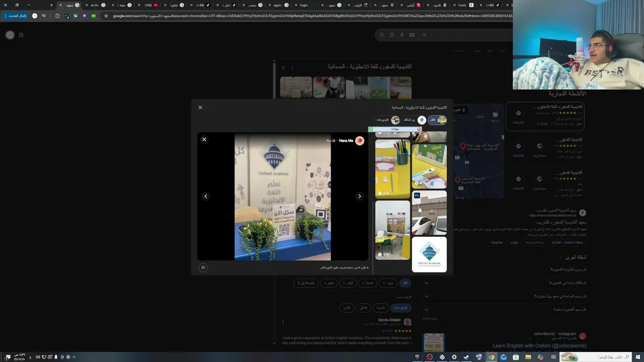Open Samia Aldejwi review options menu

(x=283, y=322)
